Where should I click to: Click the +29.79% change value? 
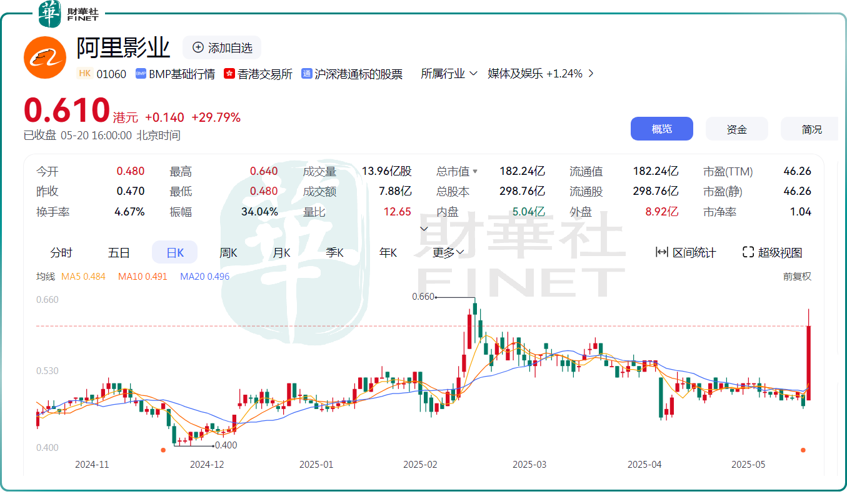(x=216, y=117)
